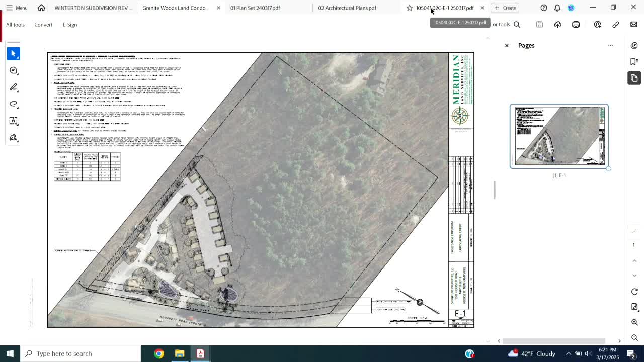Open the find text search icon

(x=517, y=25)
